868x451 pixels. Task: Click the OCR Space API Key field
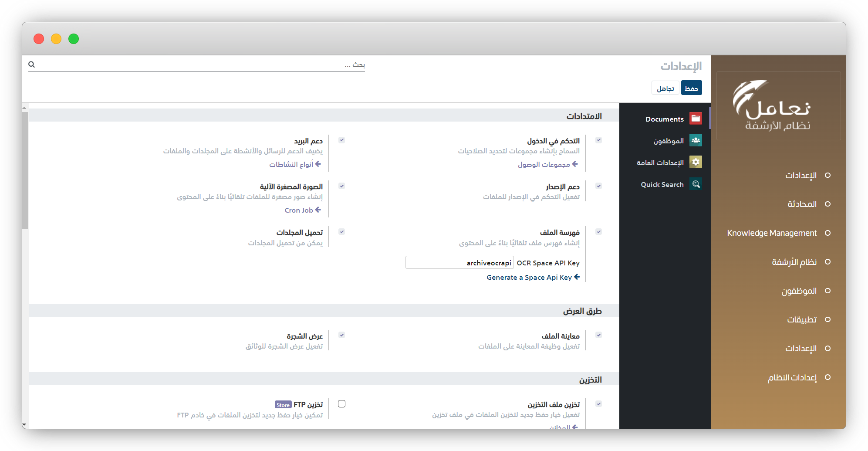(459, 263)
